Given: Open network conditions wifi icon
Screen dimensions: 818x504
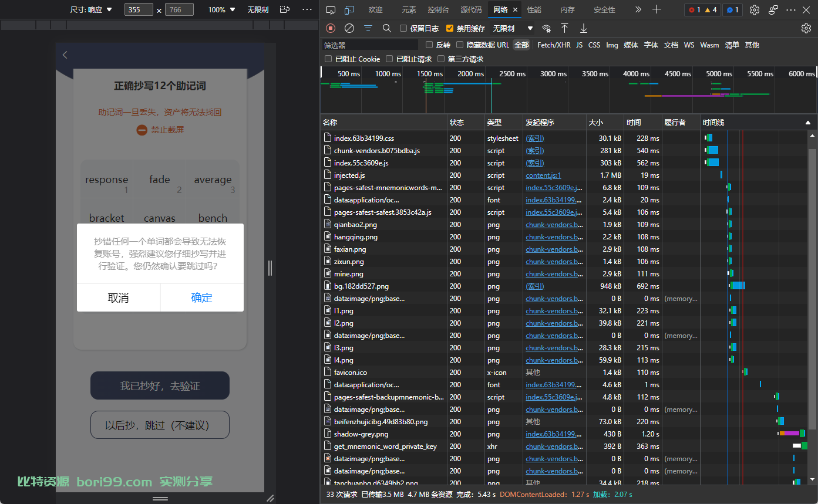Looking at the screenshot, I should [546, 28].
